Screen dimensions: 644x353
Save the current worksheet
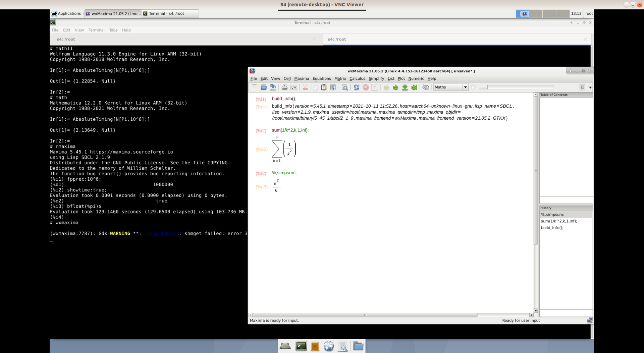pos(273,87)
